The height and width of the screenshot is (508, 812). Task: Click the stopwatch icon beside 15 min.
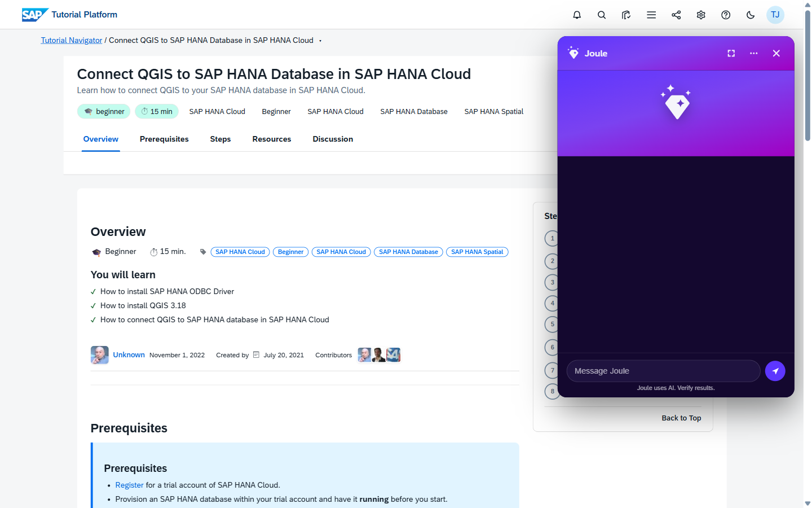tap(153, 252)
